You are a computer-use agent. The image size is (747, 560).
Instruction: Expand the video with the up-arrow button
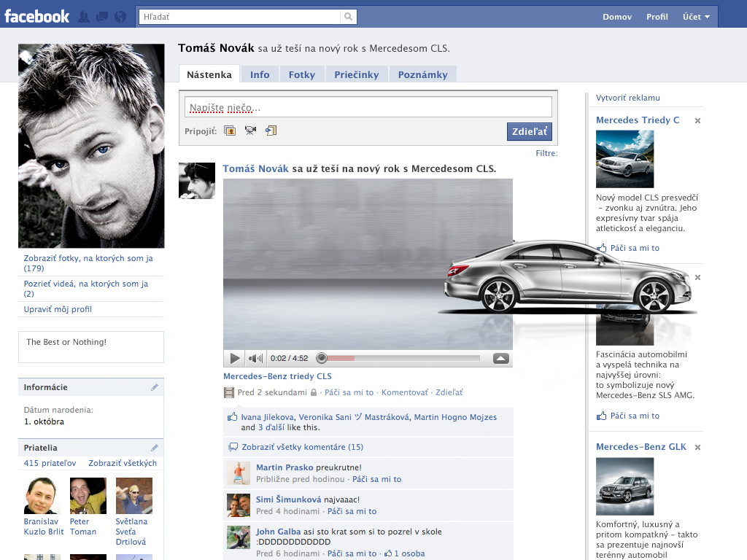click(500, 358)
